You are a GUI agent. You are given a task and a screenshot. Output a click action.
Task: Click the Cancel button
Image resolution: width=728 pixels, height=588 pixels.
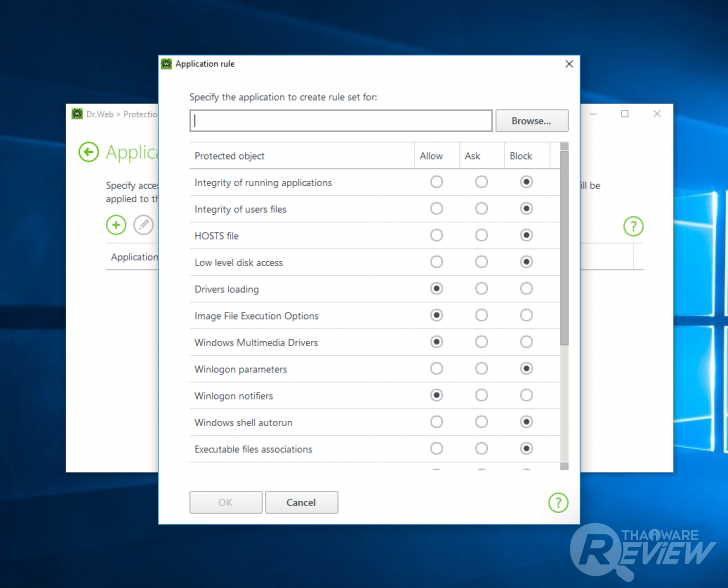pos(301,503)
